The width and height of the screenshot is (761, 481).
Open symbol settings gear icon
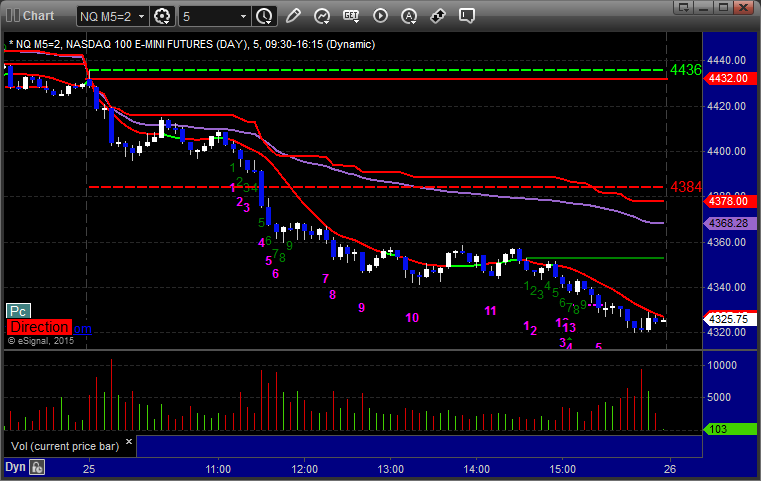(x=163, y=16)
